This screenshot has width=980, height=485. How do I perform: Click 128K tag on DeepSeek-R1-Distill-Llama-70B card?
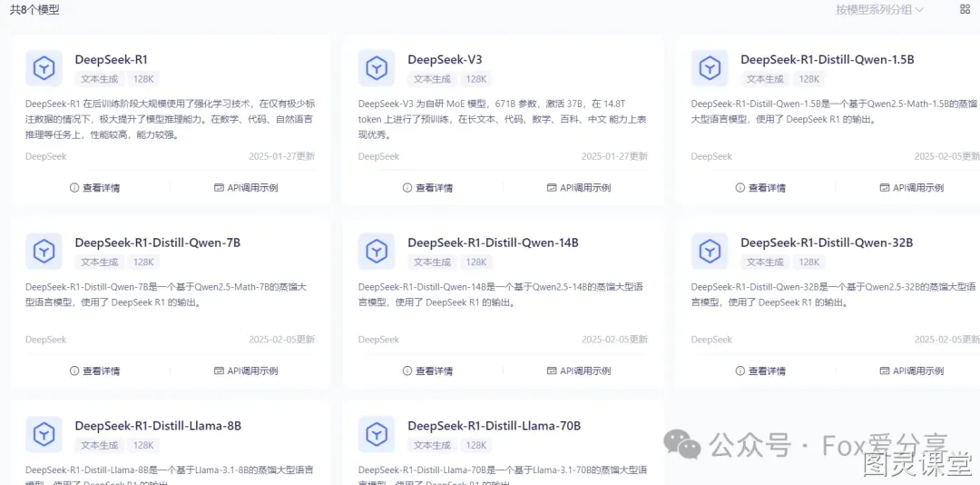click(476, 445)
